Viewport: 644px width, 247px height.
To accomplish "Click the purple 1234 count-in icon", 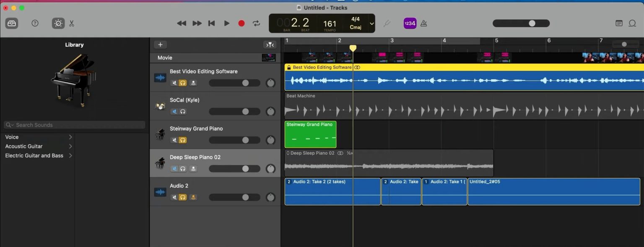I will [410, 23].
